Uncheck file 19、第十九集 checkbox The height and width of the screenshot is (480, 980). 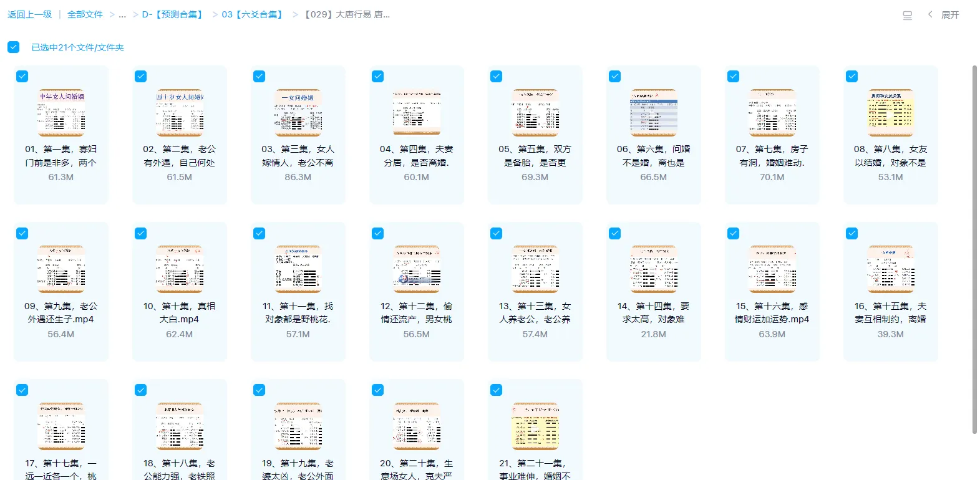click(x=260, y=390)
